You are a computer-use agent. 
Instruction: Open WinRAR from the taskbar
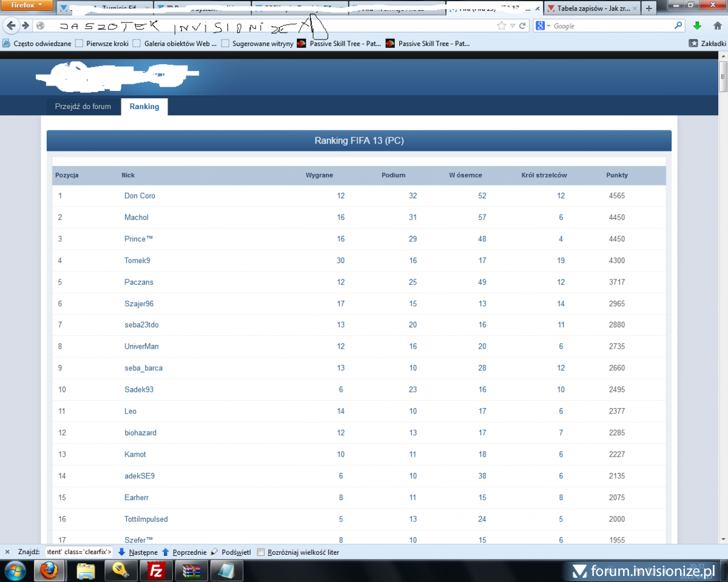click(x=192, y=570)
